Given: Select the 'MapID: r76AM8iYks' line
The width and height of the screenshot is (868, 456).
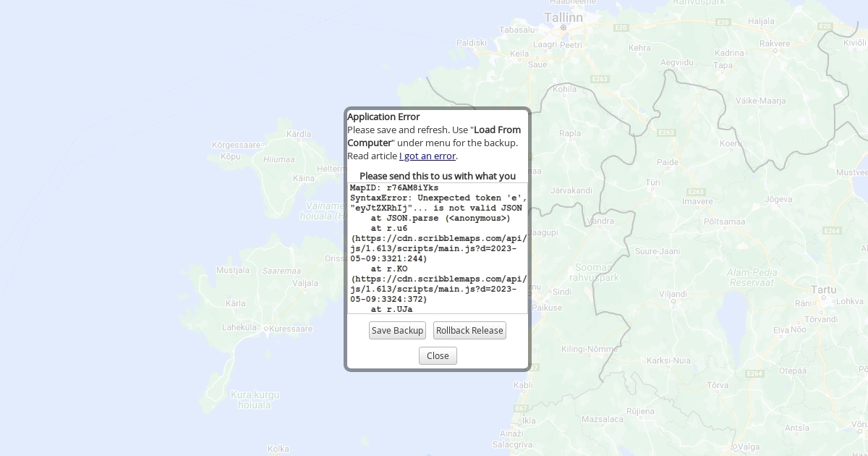Looking at the screenshot, I should click(x=394, y=187).
